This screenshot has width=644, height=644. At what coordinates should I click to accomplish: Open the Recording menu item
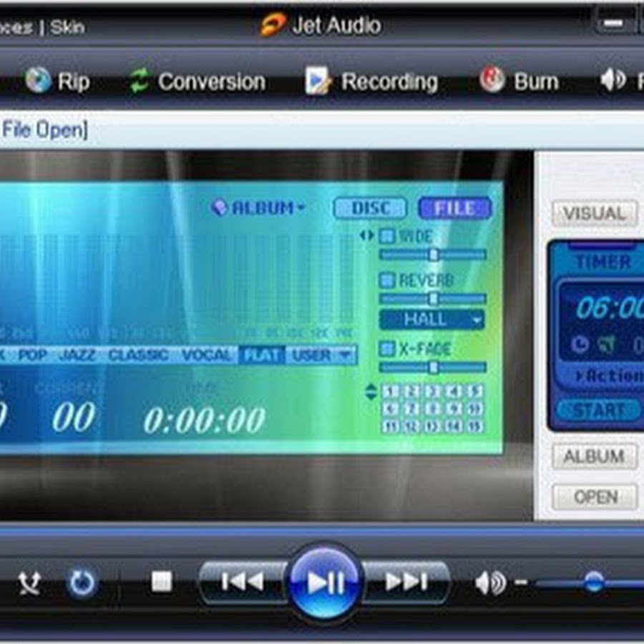click(371, 82)
